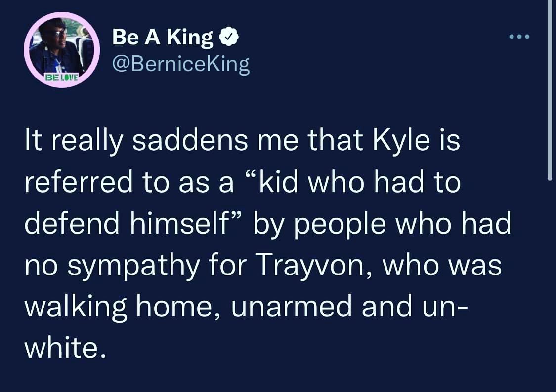
Task: Click the phrase by people who had
Action: coord(382,224)
